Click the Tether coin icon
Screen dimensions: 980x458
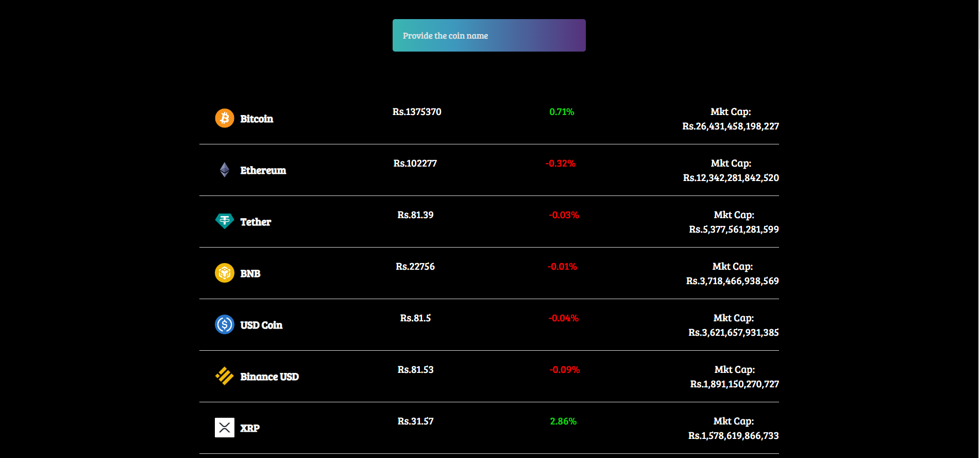224,221
